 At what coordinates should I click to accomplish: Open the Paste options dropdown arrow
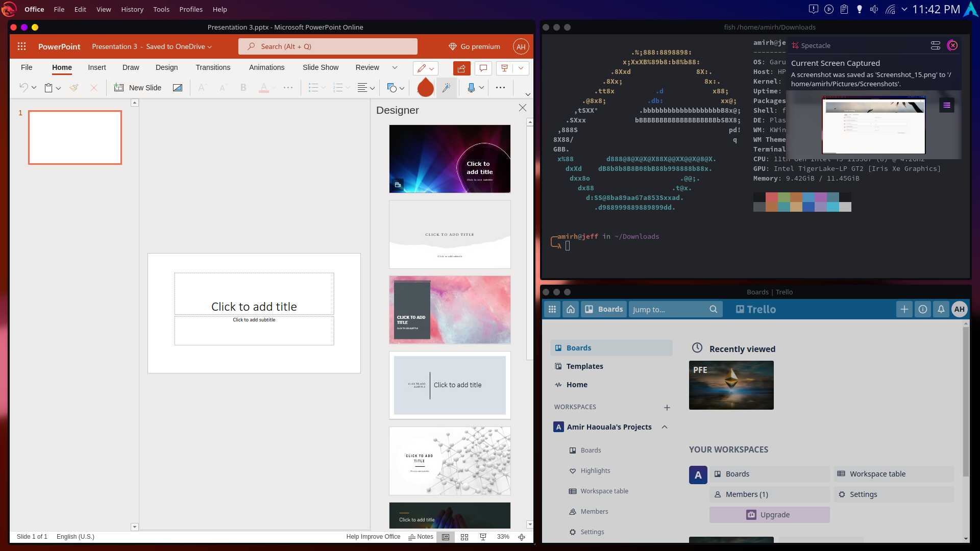coord(58,88)
